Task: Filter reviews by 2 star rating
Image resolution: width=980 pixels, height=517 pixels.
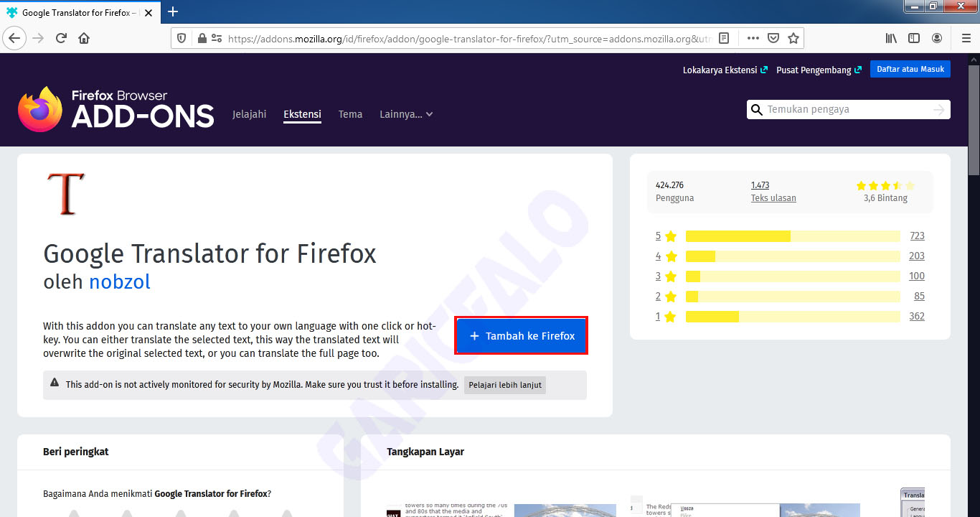Action: (x=666, y=297)
